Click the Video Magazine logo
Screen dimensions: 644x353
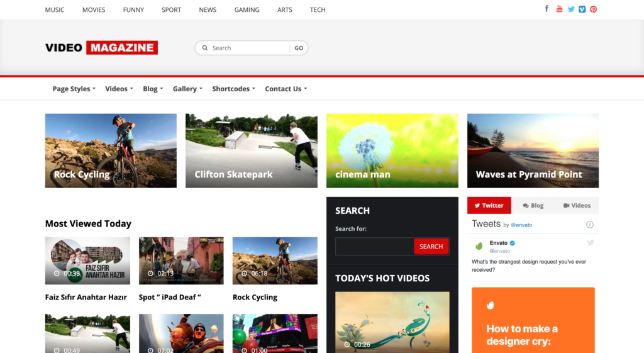pyautogui.click(x=101, y=48)
